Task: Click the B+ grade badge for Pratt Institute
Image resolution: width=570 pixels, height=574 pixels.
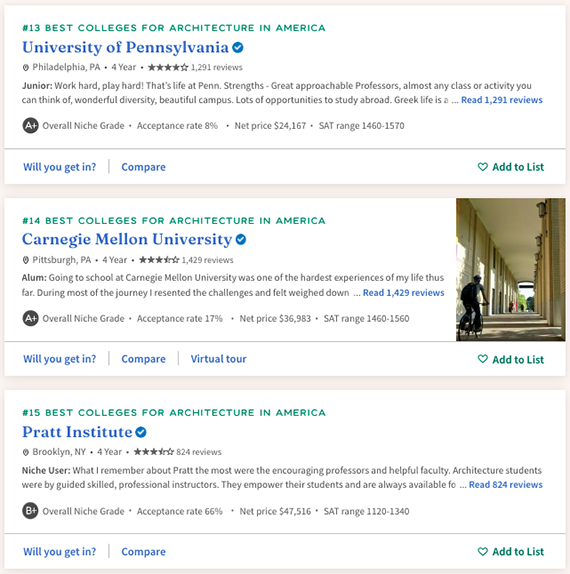Action: (31, 511)
